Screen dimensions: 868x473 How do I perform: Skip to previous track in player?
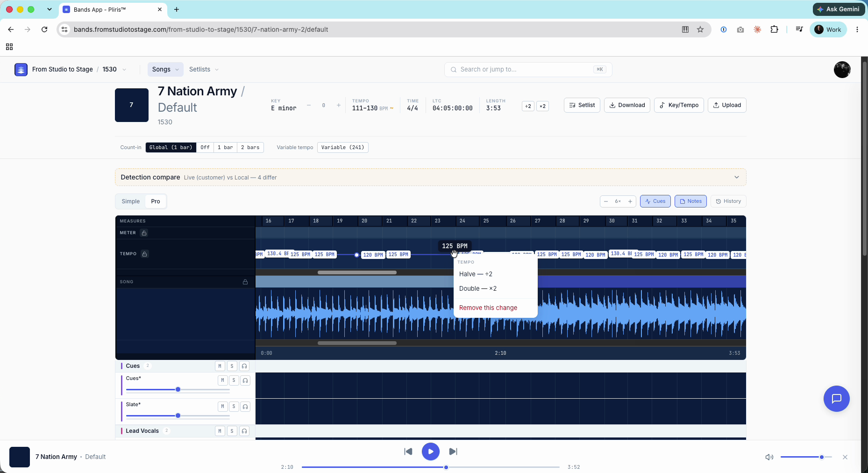click(408, 451)
